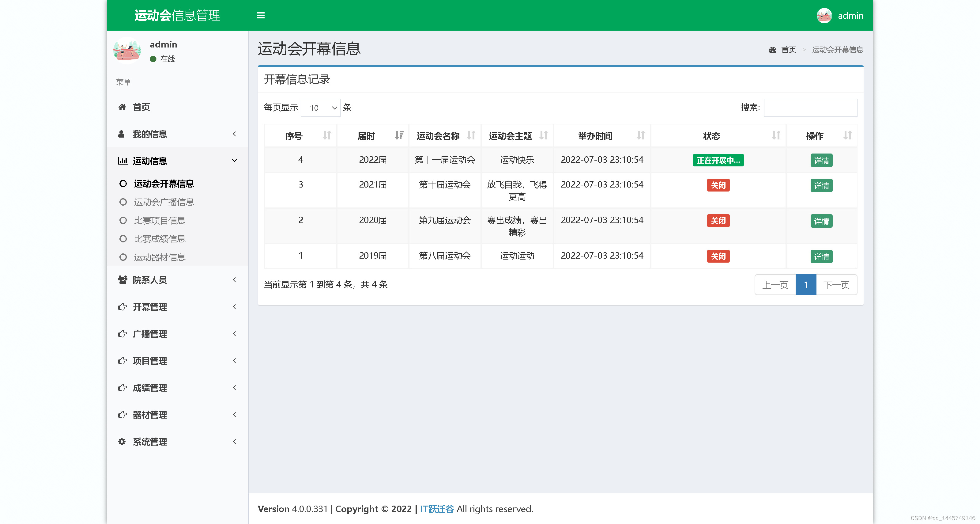This screenshot has width=980, height=524.
Task: Expand the 院系人员 menu chevron
Action: tap(234, 280)
